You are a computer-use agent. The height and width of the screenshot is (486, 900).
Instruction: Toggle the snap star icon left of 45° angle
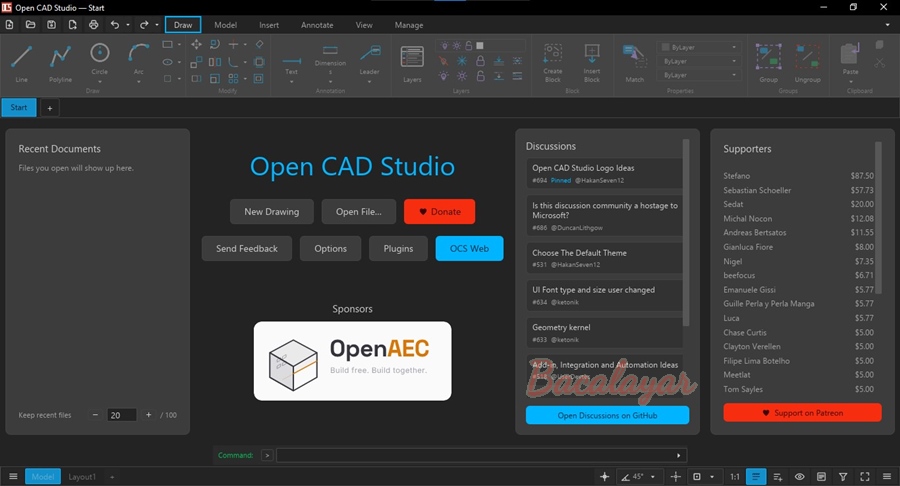(604, 476)
